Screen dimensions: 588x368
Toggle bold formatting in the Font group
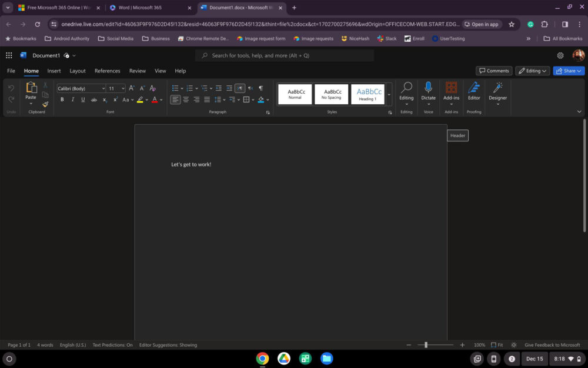[x=62, y=99]
